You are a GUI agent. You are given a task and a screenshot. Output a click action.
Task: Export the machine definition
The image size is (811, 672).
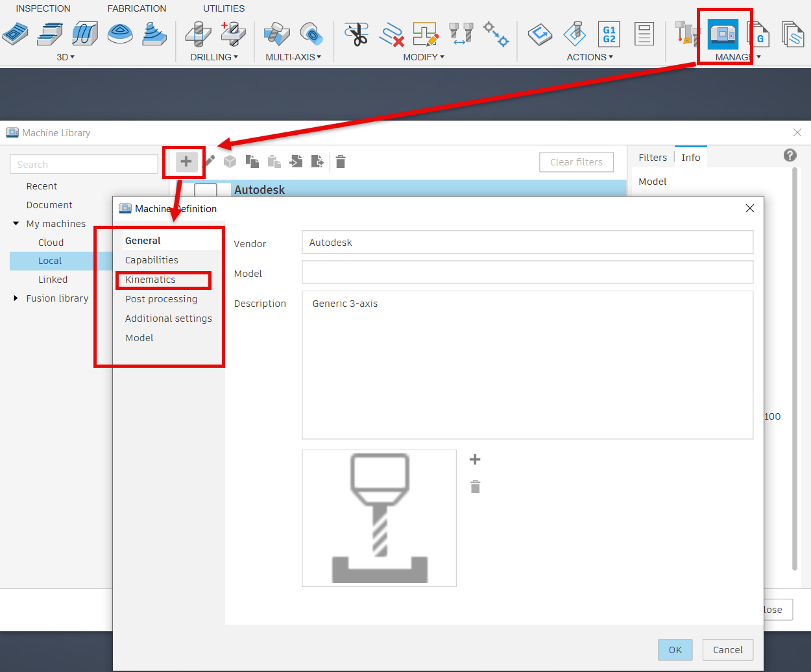(317, 162)
